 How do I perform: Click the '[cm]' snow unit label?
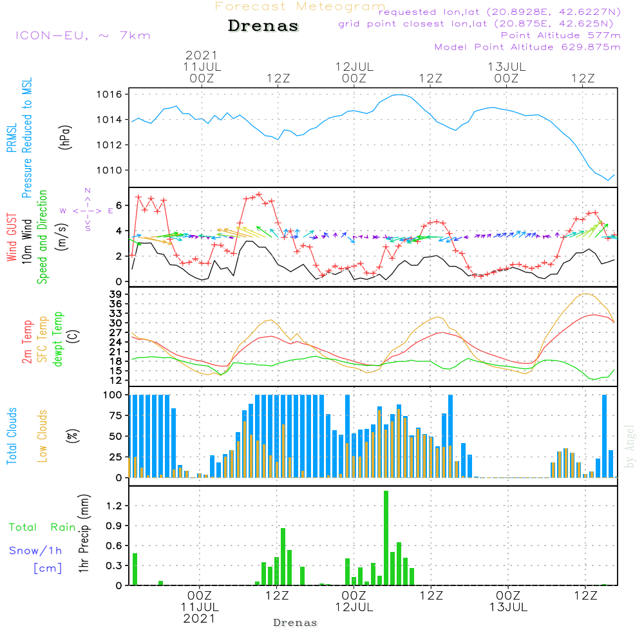coord(48,569)
